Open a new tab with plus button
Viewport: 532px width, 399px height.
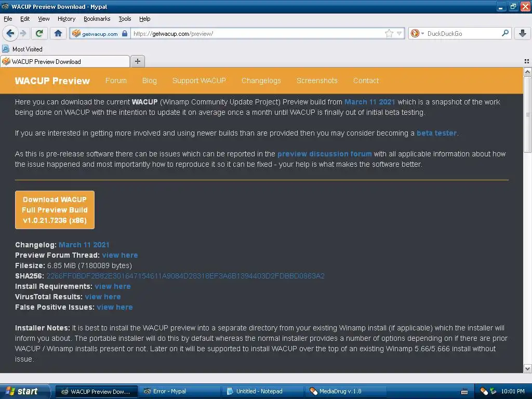(x=137, y=61)
